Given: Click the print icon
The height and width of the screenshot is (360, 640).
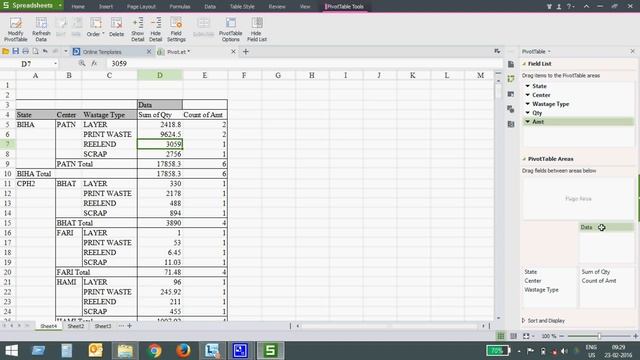Looking at the screenshot, I should click(x=25, y=51).
